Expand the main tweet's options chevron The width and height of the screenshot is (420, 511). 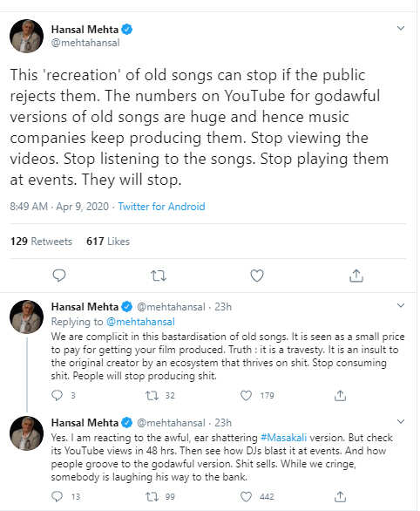[401, 29]
